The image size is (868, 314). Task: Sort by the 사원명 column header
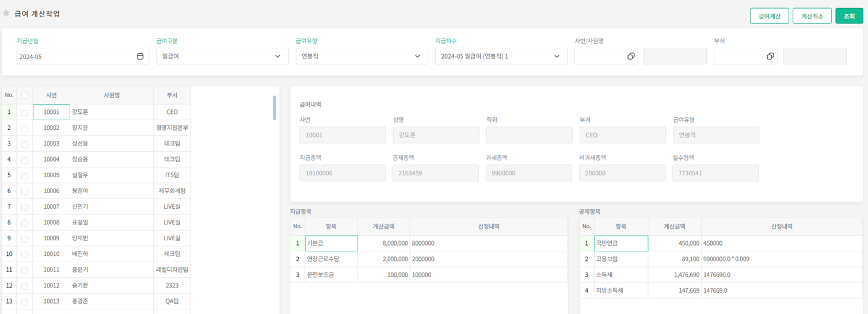[111, 95]
